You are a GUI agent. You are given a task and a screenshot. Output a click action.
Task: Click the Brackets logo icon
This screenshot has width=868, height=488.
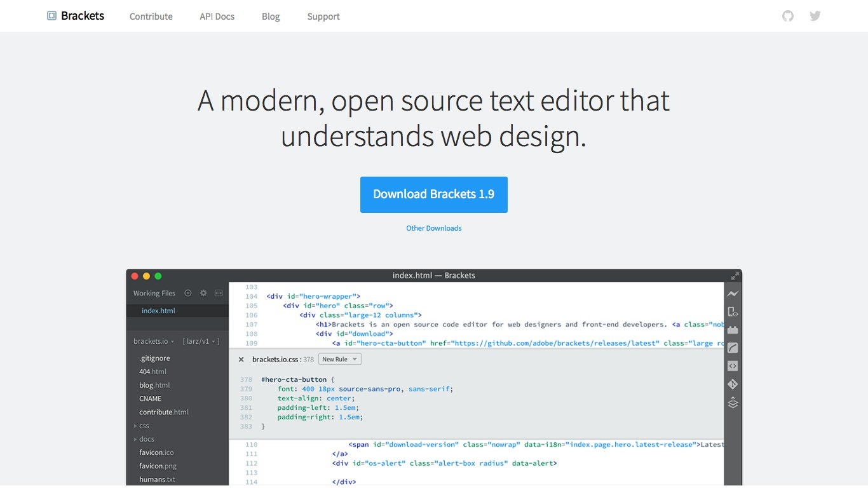click(x=50, y=15)
